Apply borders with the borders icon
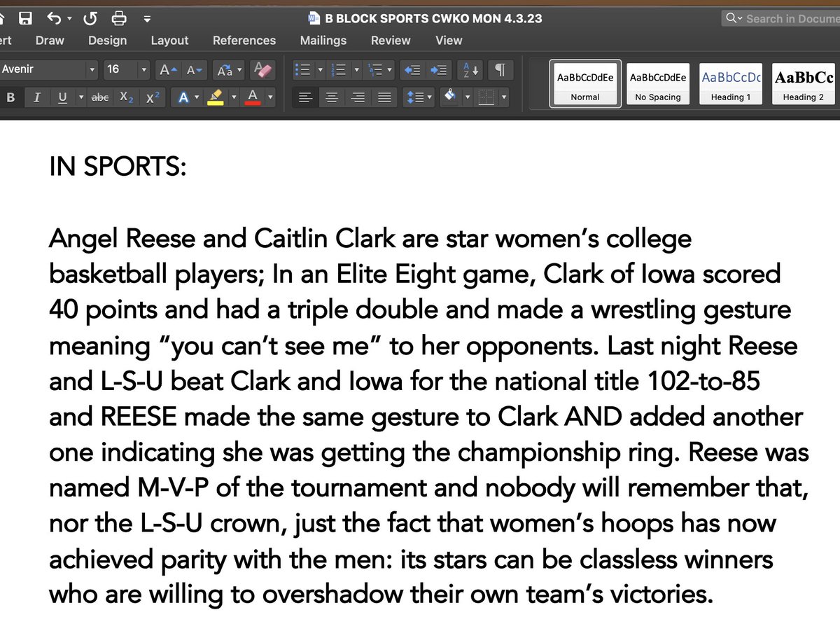This screenshot has width=840, height=631. click(x=486, y=98)
